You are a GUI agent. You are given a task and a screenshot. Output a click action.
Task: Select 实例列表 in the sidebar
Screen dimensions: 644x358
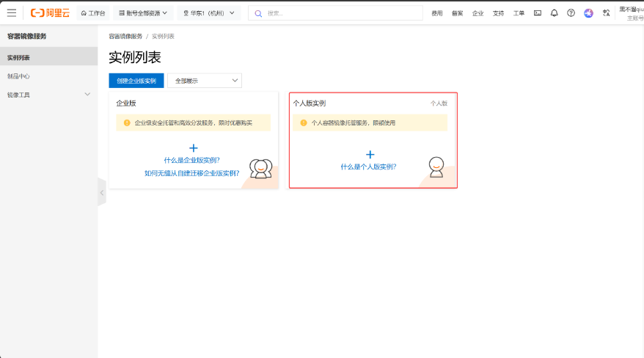pos(49,57)
